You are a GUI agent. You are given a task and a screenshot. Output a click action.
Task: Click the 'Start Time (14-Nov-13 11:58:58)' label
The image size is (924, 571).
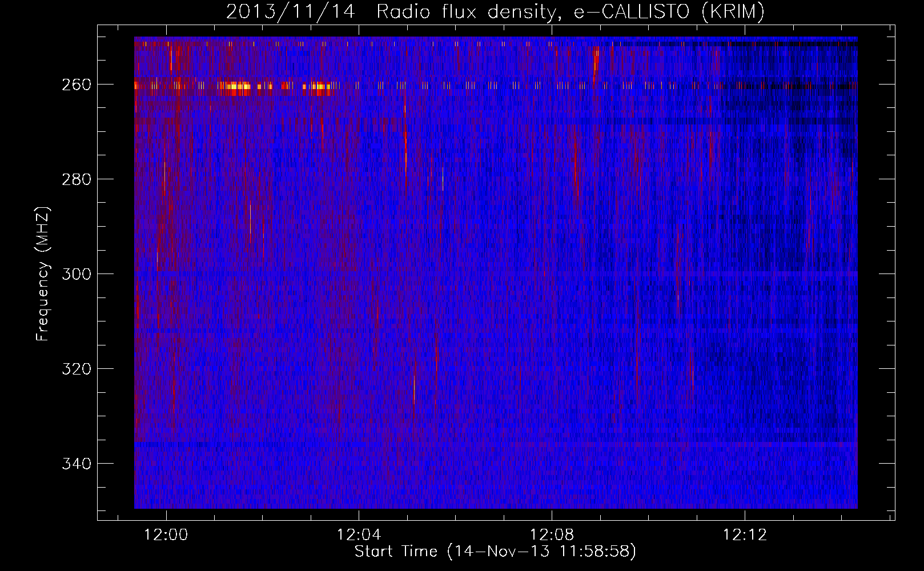pyautogui.click(x=495, y=552)
